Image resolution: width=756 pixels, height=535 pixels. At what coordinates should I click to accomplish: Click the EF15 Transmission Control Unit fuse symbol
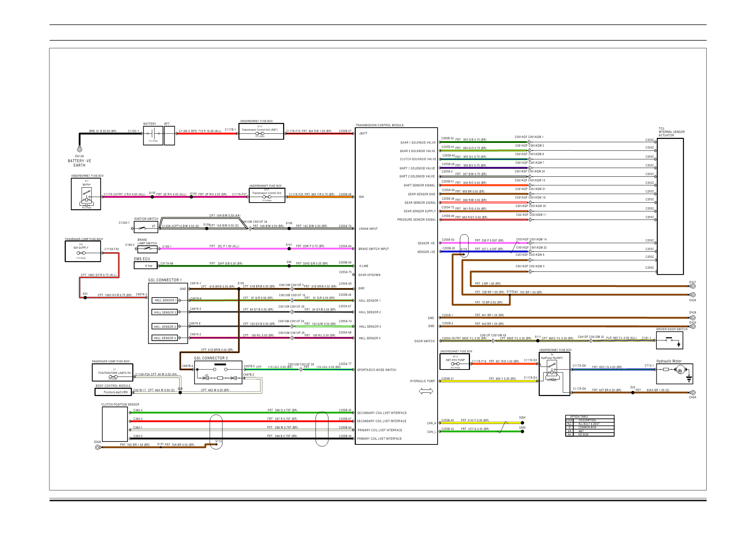pyautogui.click(x=260, y=134)
